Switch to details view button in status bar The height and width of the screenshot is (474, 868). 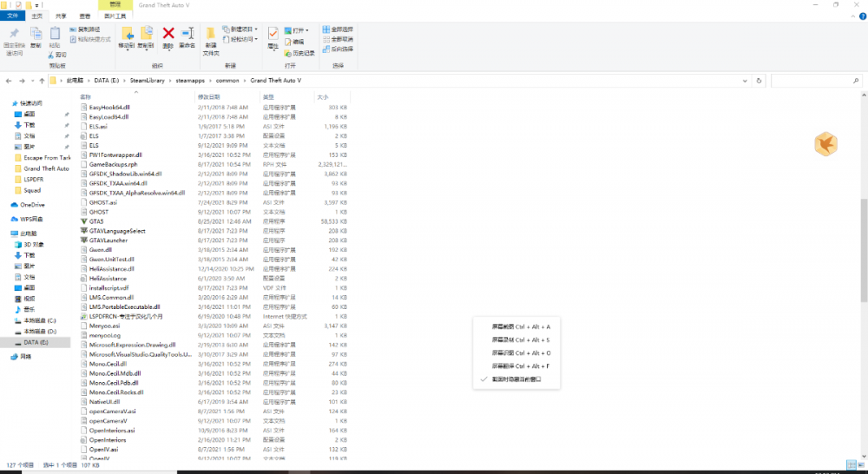851,465
